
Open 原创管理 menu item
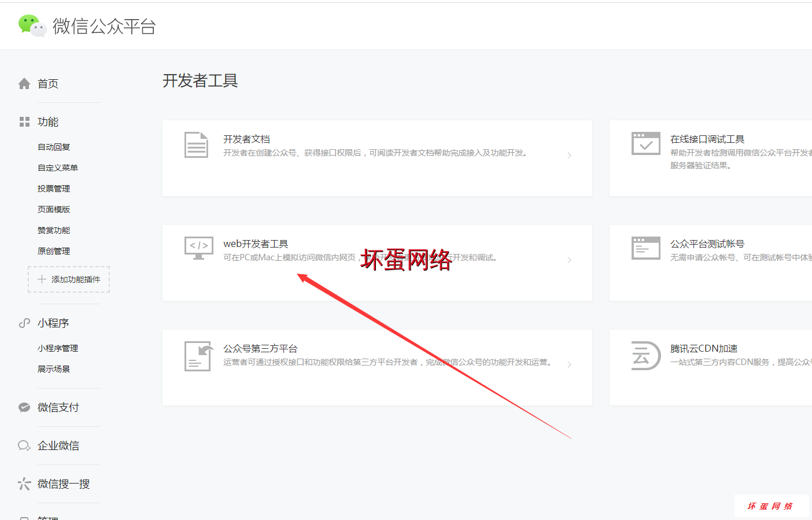[54, 252]
